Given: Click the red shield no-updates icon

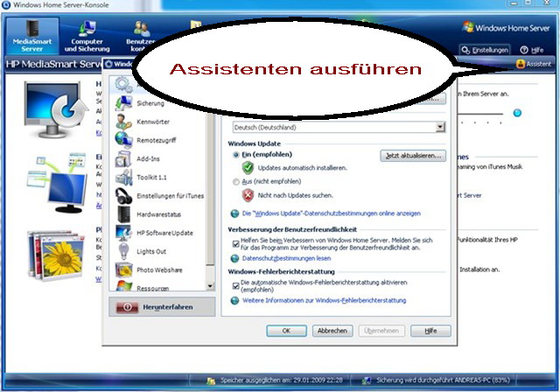Looking at the screenshot, I should coord(248,195).
